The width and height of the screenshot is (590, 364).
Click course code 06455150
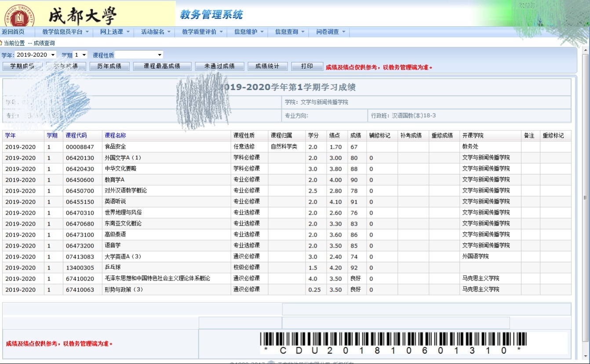(x=80, y=202)
